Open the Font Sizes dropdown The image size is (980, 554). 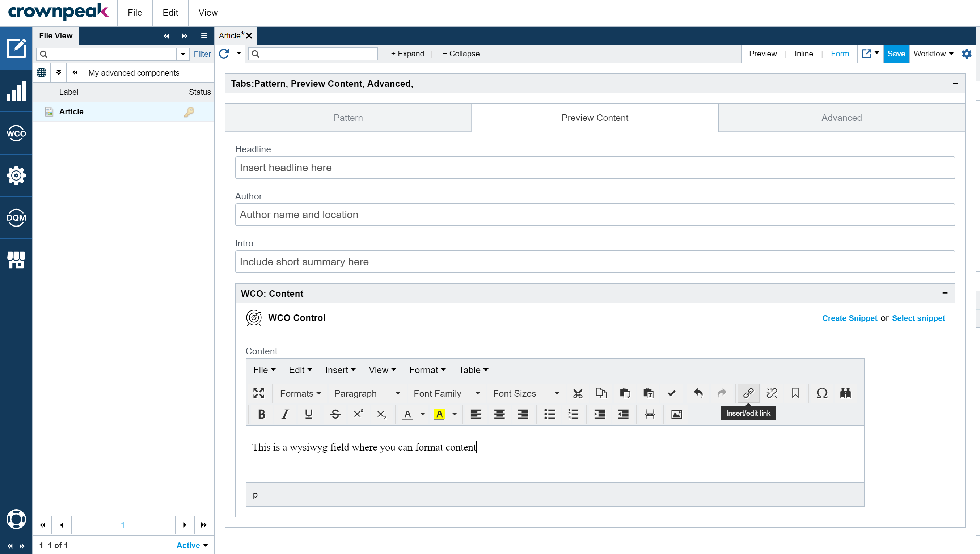coord(526,393)
